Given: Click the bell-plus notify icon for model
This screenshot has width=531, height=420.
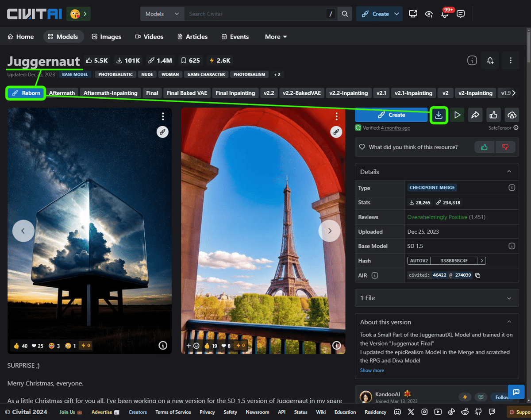Looking at the screenshot, I should (x=490, y=61).
